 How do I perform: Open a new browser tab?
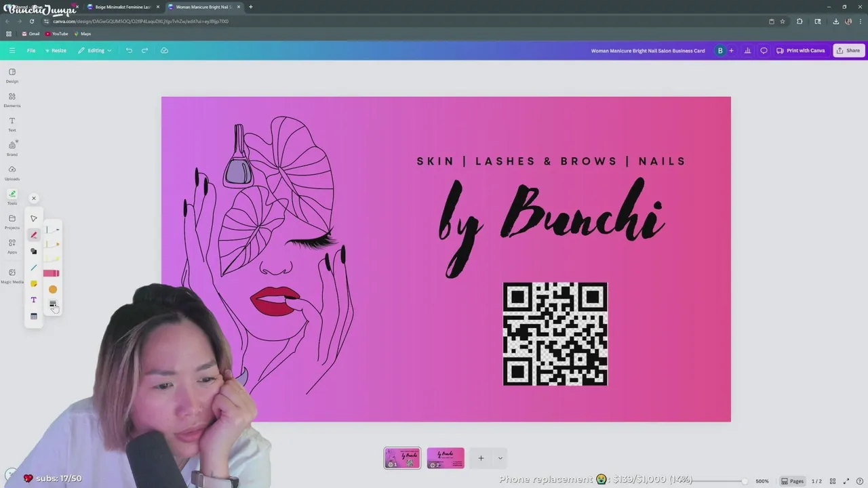tap(251, 7)
